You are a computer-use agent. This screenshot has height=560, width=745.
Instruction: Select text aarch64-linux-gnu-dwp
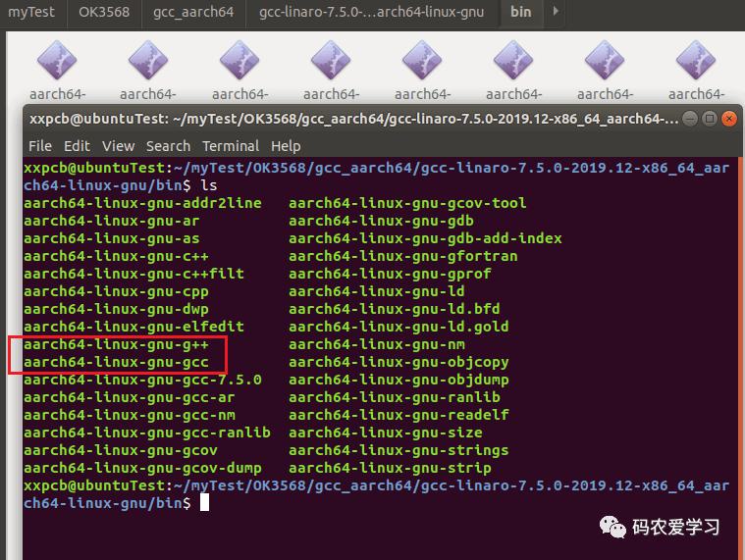point(116,309)
